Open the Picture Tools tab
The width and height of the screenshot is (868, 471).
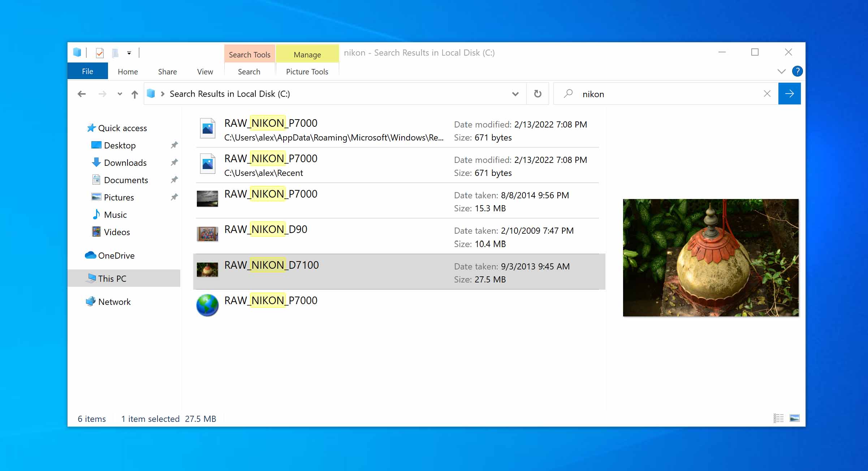pyautogui.click(x=307, y=72)
